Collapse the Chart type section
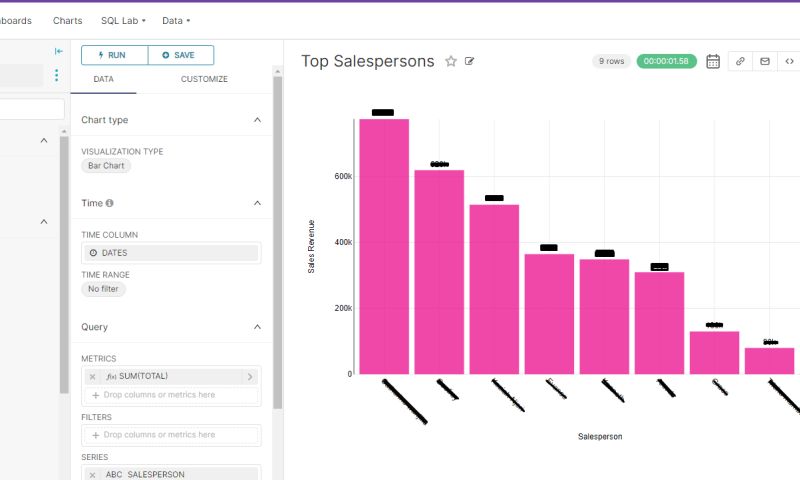Image resolution: width=800 pixels, height=480 pixels. (257, 120)
